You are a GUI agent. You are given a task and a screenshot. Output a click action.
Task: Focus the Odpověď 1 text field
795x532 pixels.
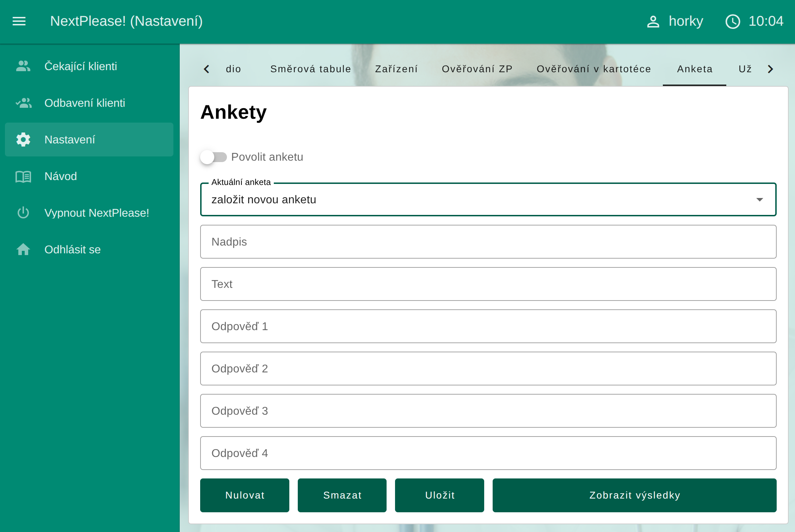point(488,326)
